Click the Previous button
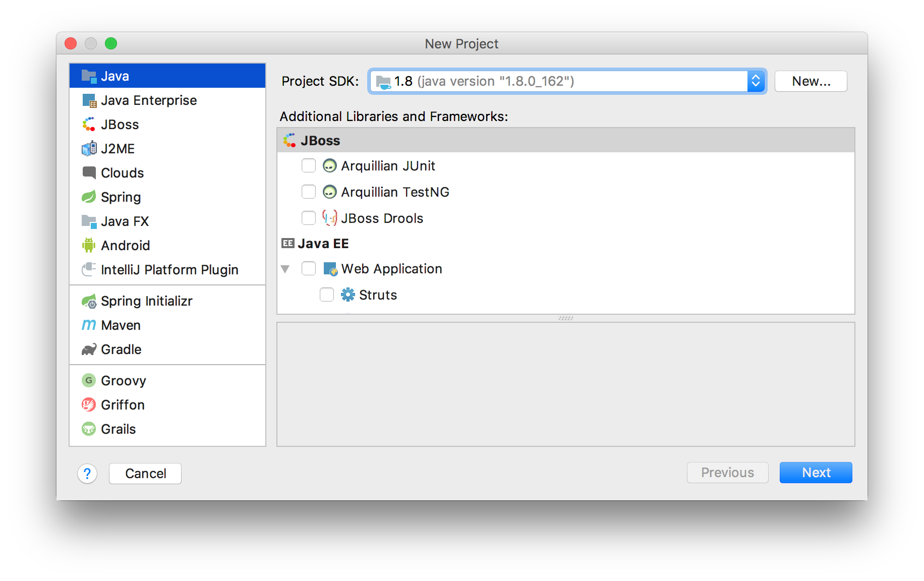Viewport: 924px width, 581px height. click(728, 473)
